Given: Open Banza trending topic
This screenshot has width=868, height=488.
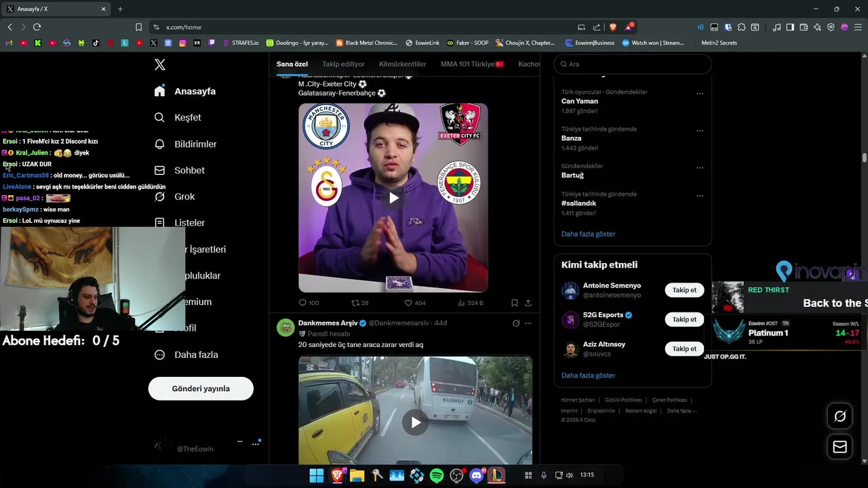Looking at the screenshot, I should coord(572,138).
